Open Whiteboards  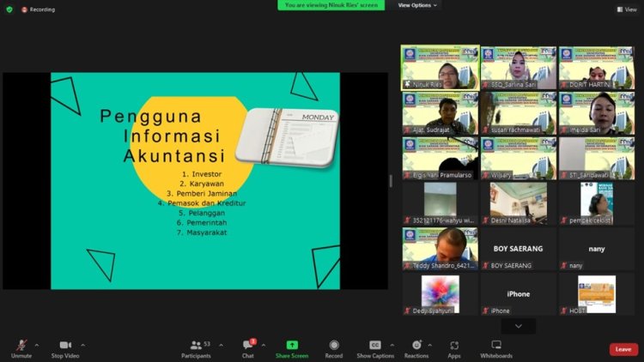click(496, 349)
